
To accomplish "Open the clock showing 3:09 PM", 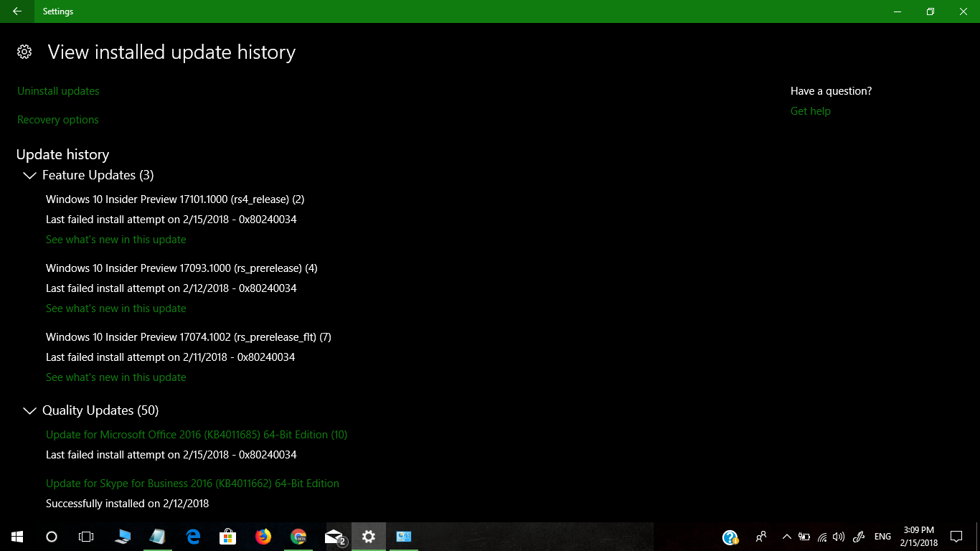I will pos(919,537).
